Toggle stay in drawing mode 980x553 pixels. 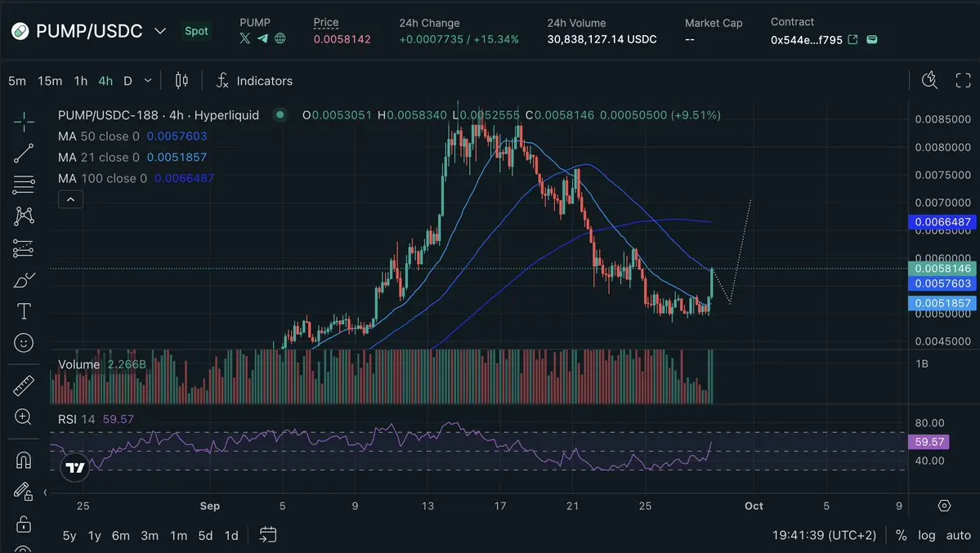pyautogui.click(x=24, y=492)
